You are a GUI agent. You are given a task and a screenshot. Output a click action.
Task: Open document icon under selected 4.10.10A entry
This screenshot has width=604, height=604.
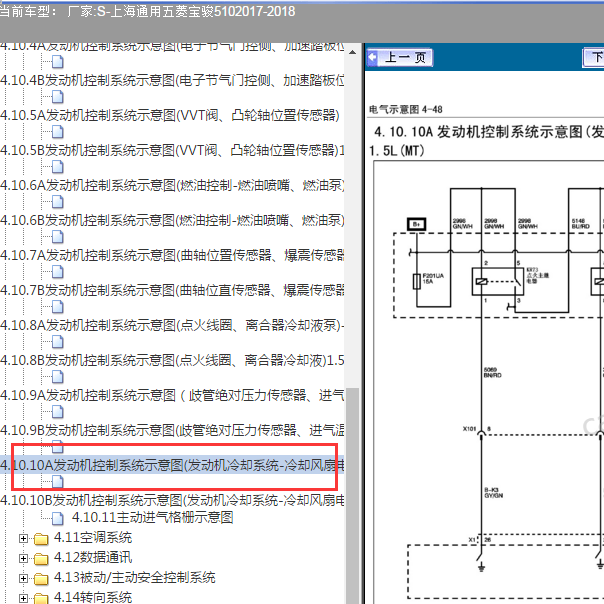(57, 482)
